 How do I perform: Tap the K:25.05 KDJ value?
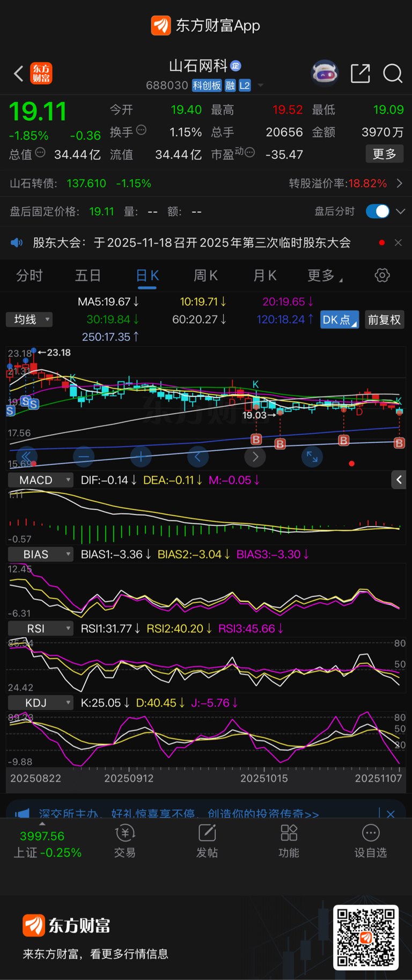(105, 703)
